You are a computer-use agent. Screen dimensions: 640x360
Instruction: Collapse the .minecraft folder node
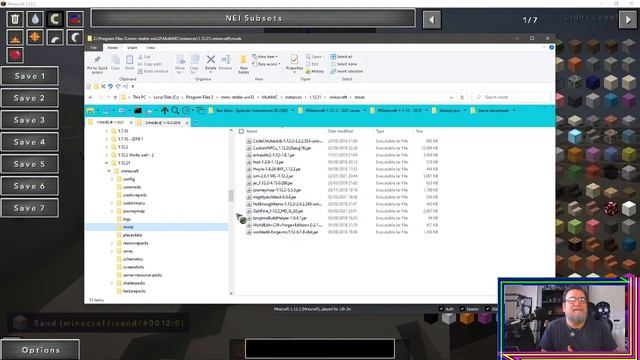pos(110,171)
